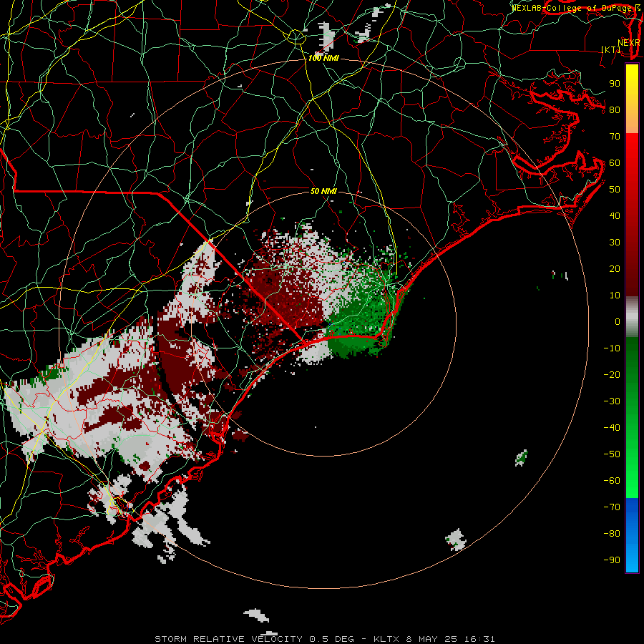644x644 pixels.
Task: Select the -60 value on velocity scale
Action: [612, 481]
